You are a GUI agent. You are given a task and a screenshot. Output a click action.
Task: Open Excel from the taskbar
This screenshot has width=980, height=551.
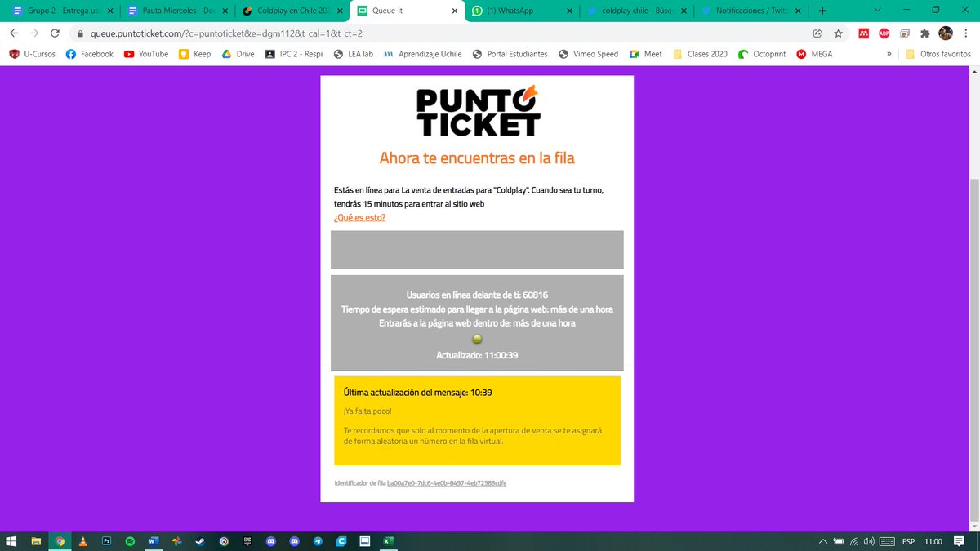(389, 541)
